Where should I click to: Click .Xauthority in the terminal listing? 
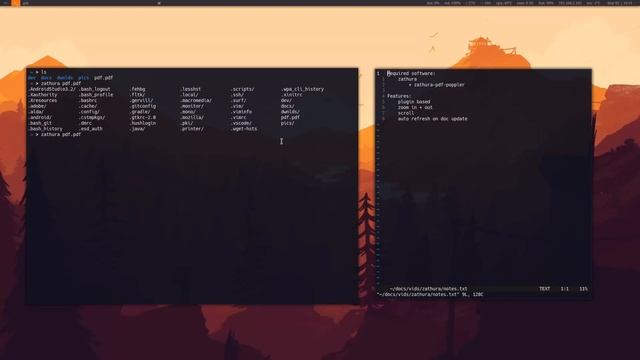[43, 95]
